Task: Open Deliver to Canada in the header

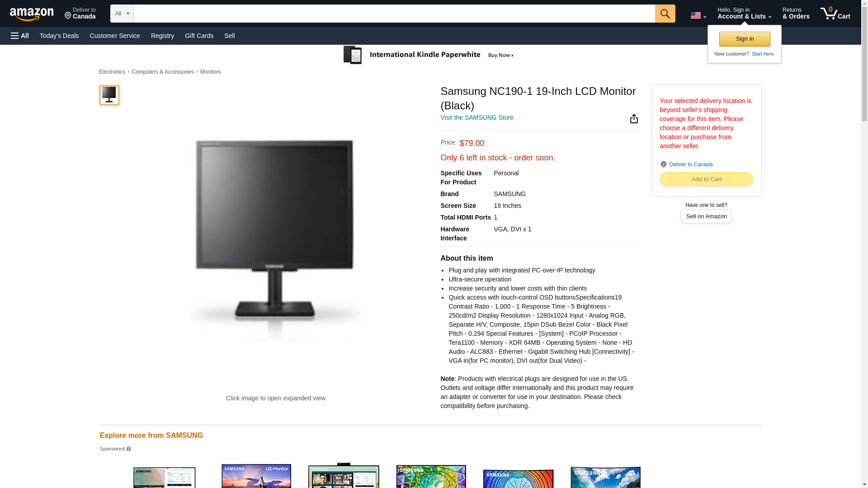Action: [80, 14]
